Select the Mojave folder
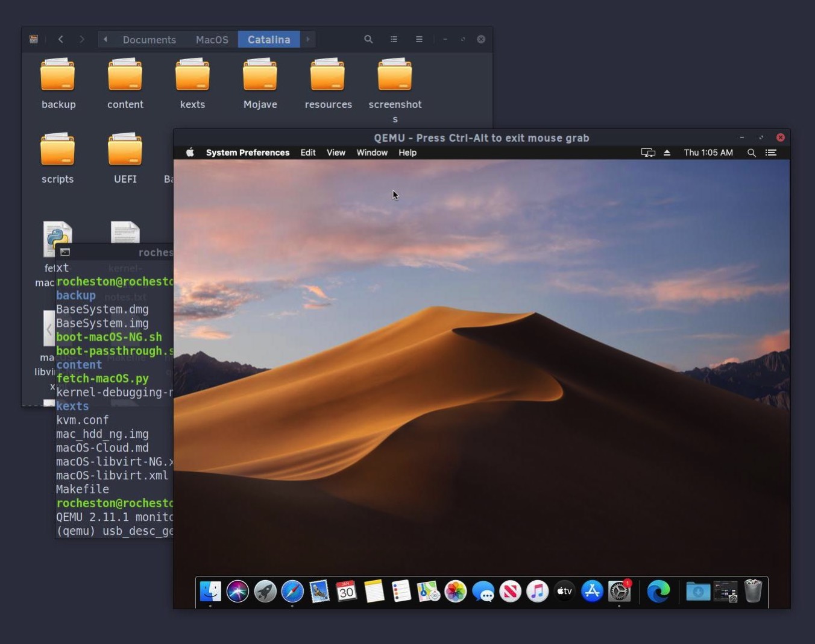This screenshot has height=644, width=815. point(260,84)
